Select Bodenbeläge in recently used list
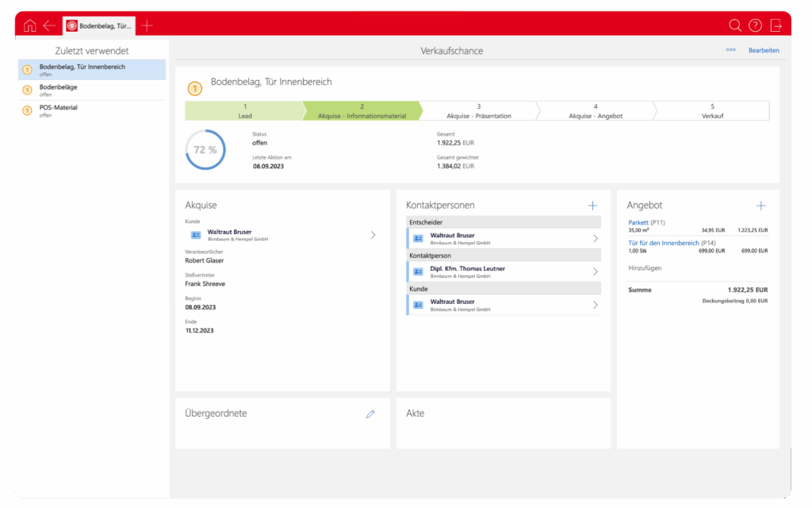The image size is (812, 508). point(58,87)
